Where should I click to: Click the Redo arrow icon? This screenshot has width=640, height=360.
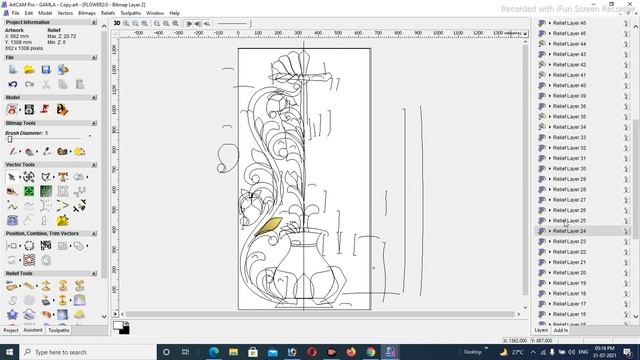(29, 84)
